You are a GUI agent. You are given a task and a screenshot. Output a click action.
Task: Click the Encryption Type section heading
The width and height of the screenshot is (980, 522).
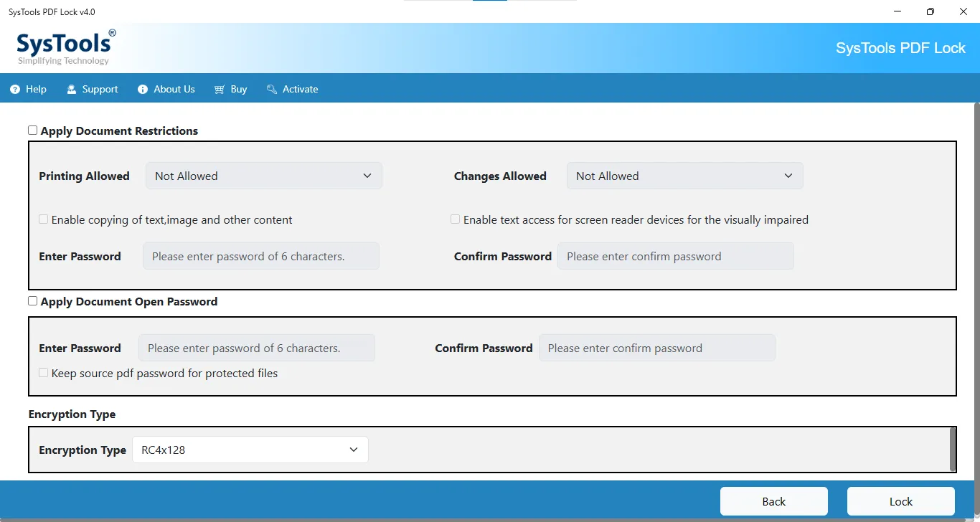click(72, 414)
